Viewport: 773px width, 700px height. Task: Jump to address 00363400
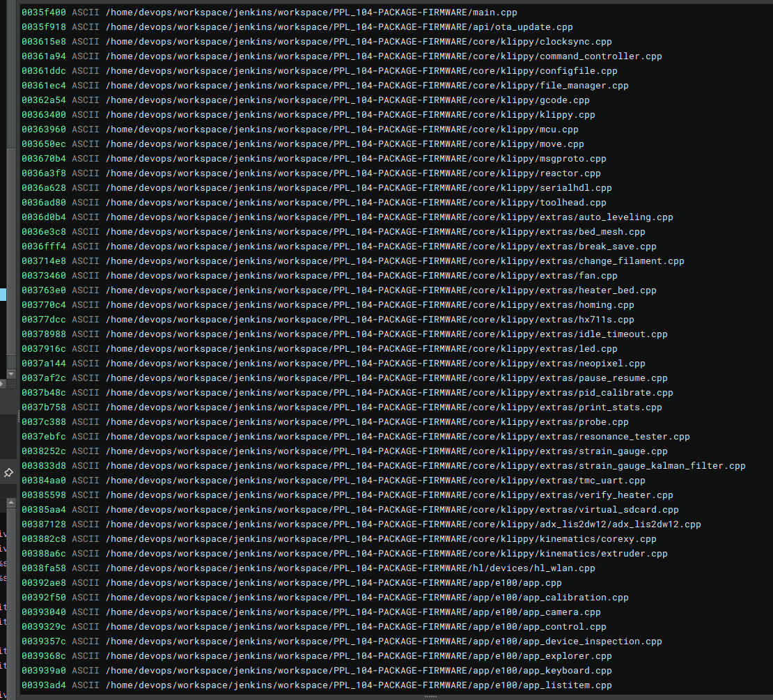point(44,115)
